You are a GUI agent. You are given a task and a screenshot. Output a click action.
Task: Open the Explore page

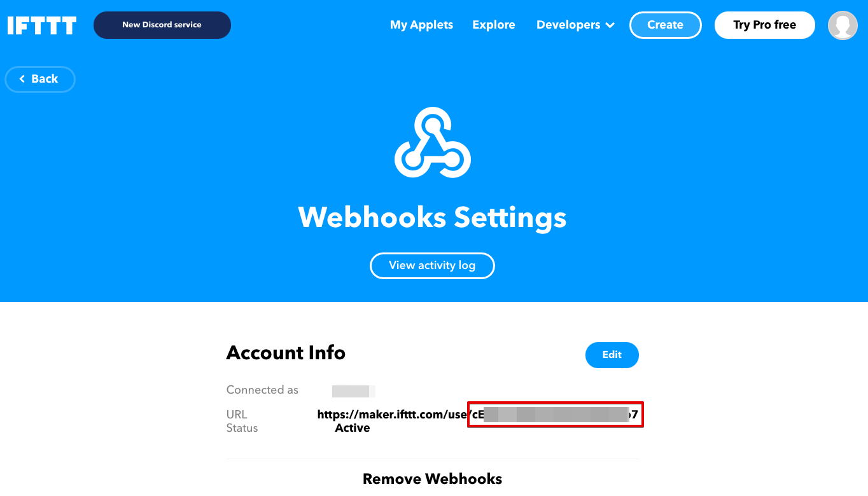(x=494, y=25)
